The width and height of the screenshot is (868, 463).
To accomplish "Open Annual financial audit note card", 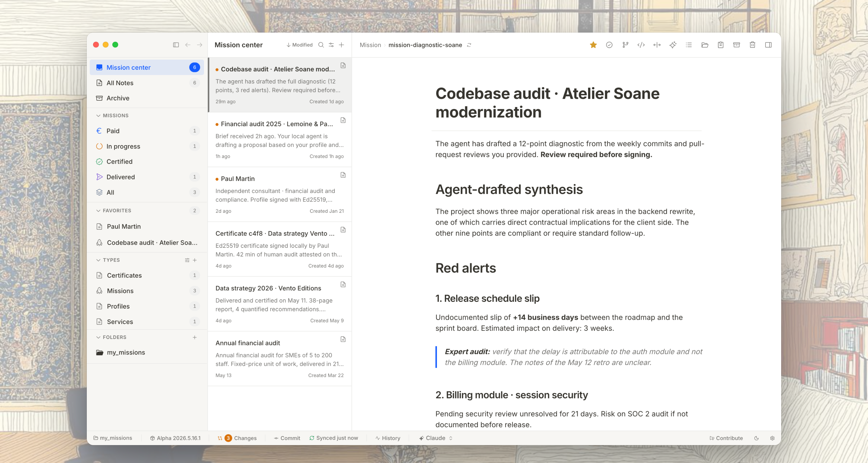I will [x=280, y=359].
